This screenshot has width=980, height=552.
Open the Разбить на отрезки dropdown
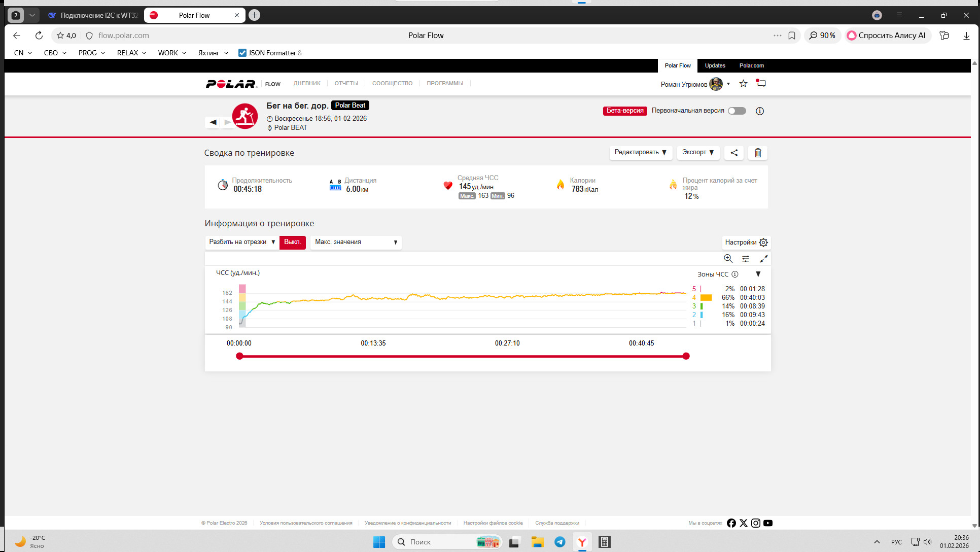242,243
